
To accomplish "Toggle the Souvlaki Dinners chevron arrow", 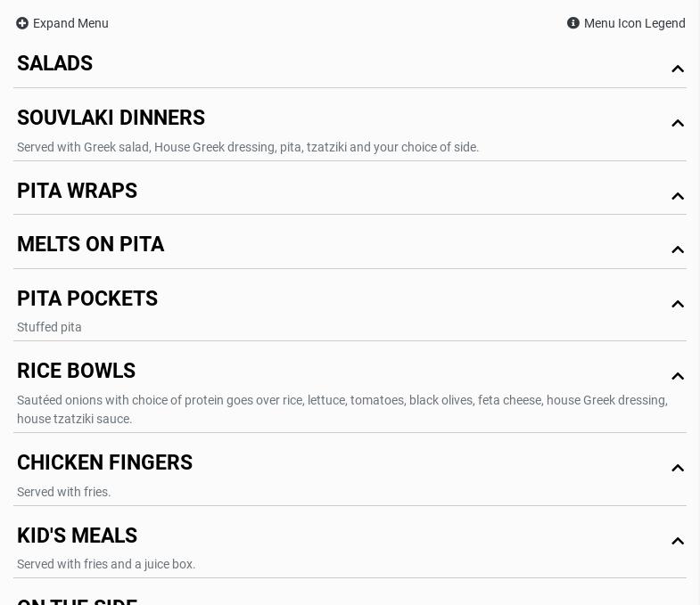I will tap(678, 123).
